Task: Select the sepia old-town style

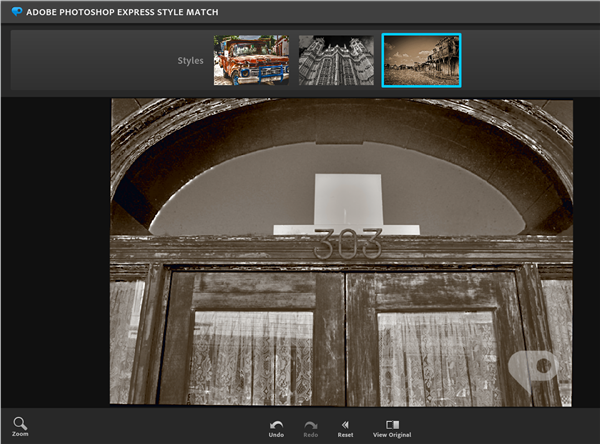Action: coord(421,60)
